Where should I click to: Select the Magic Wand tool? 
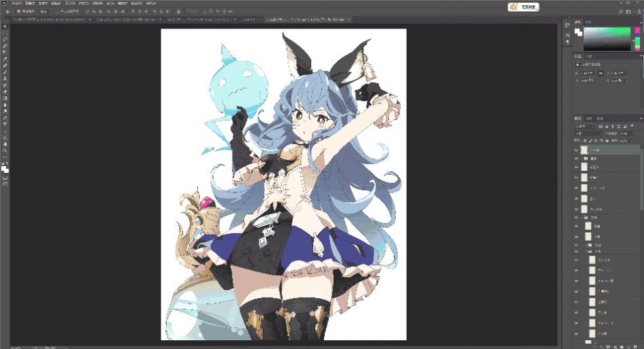(x=5, y=46)
